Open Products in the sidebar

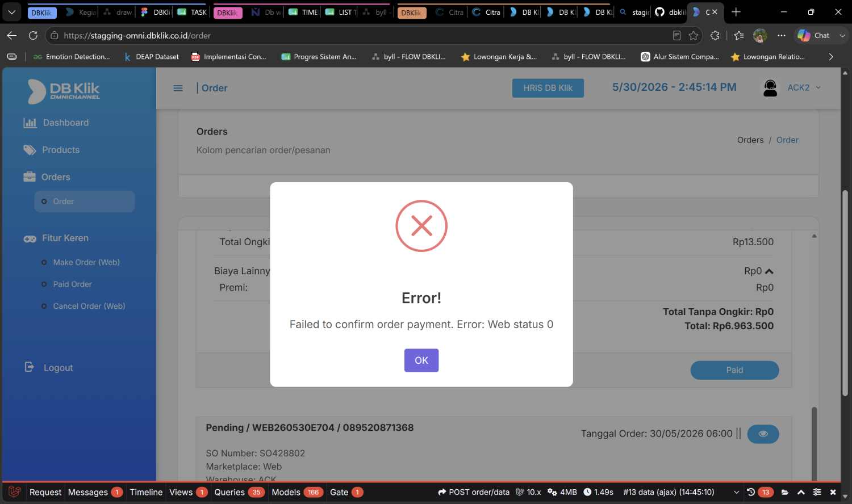(51, 150)
